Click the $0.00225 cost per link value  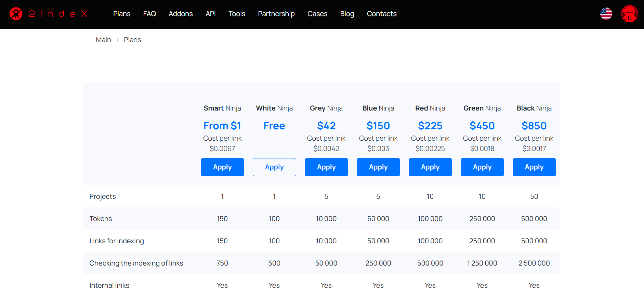pos(430,149)
